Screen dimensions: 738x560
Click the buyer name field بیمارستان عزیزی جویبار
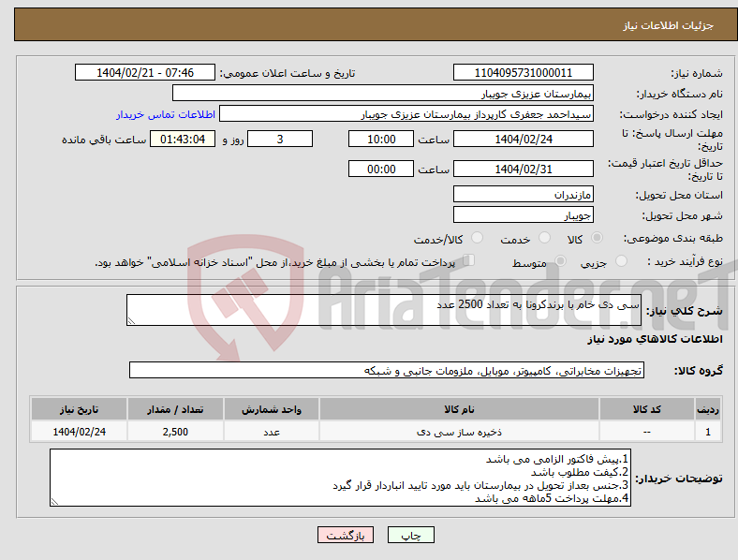tap(383, 93)
